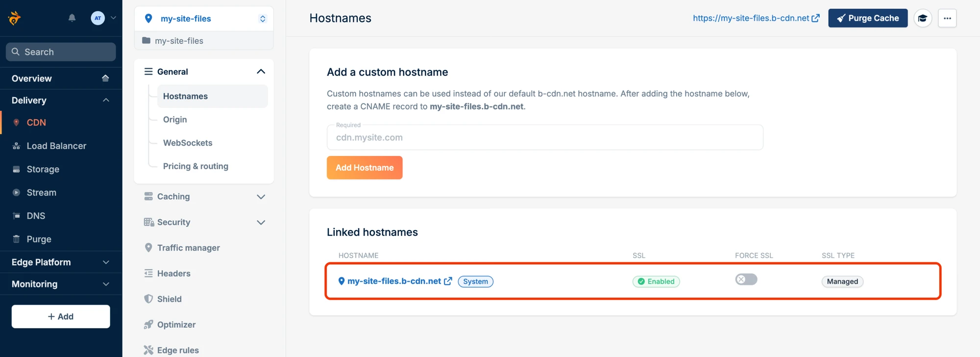Click the Managed SSL type badge
Image resolution: width=980 pixels, height=357 pixels.
pyautogui.click(x=842, y=281)
